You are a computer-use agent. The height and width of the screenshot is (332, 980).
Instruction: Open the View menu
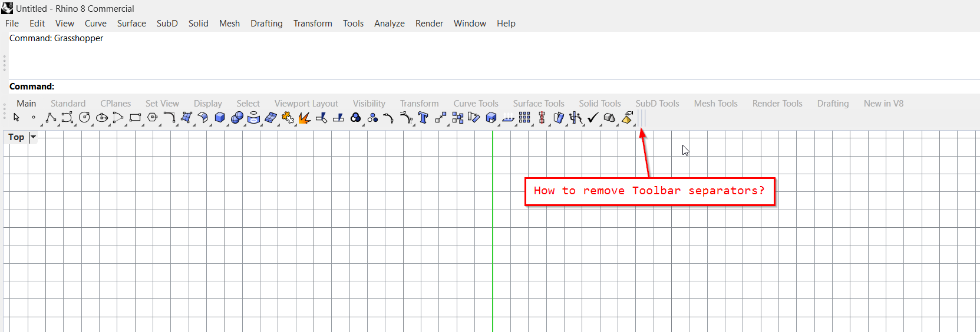coord(65,24)
